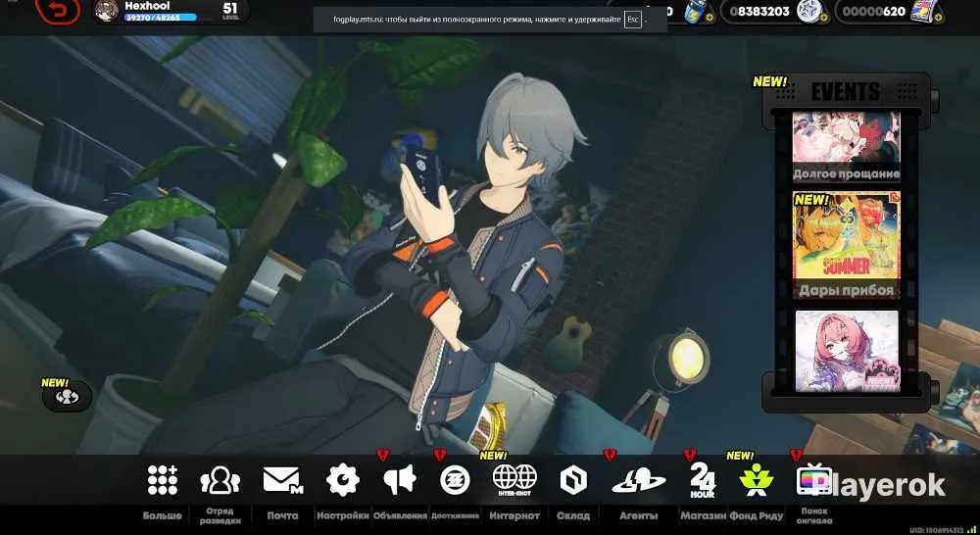Open the Долгое прощание event thumbnail
The image size is (980, 535).
coord(847,147)
